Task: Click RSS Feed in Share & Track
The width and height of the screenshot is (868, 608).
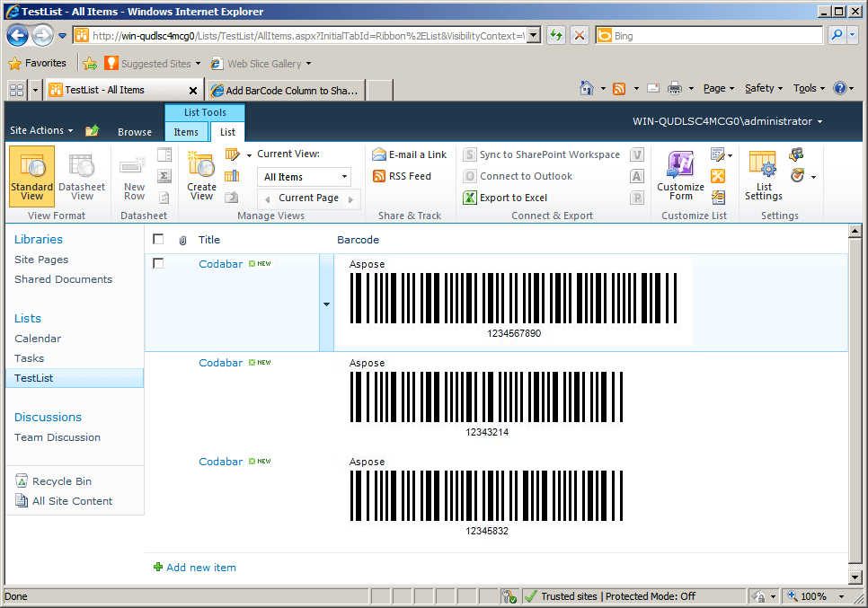Action: click(x=402, y=176)
